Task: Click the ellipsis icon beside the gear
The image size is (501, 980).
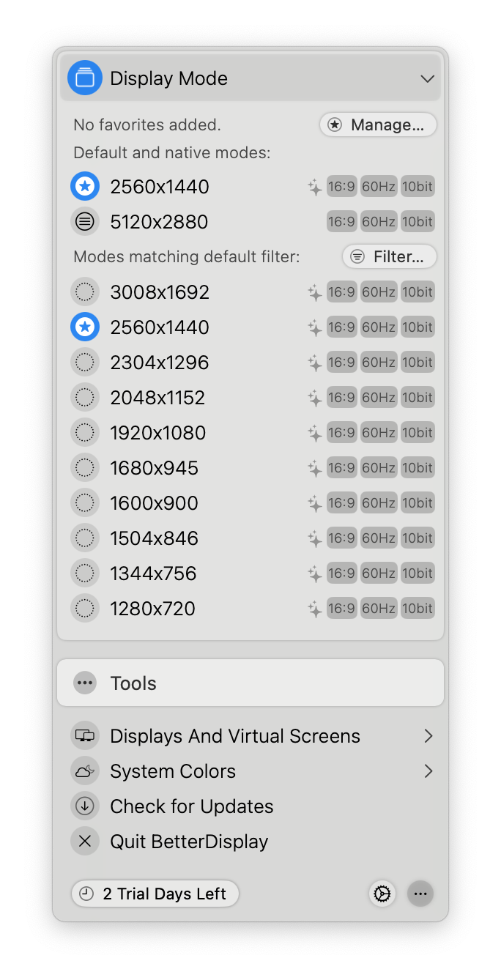Action: click(x=420, y=894)
